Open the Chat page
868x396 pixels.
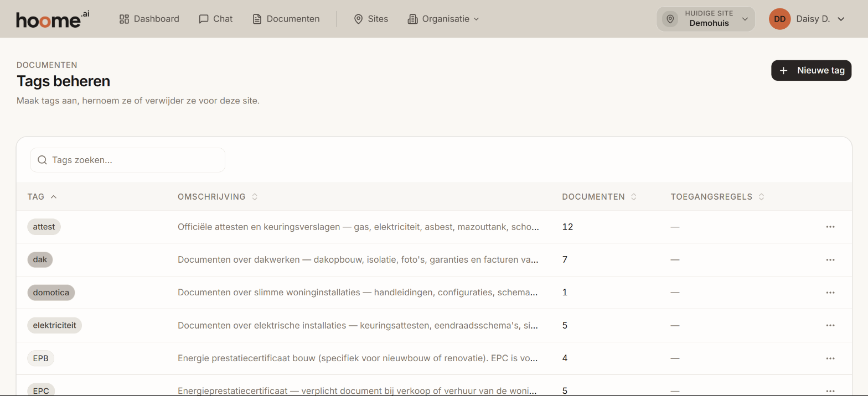tap(216, 19)
